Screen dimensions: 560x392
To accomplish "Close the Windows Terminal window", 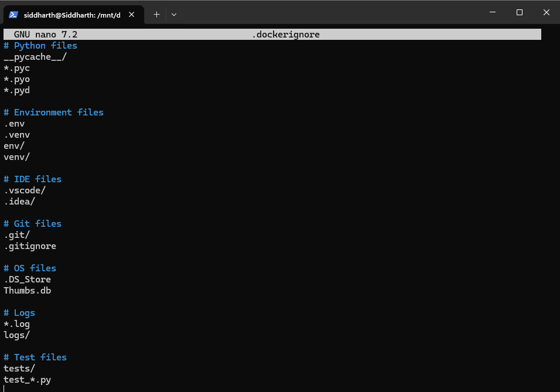I will (546, 12).
